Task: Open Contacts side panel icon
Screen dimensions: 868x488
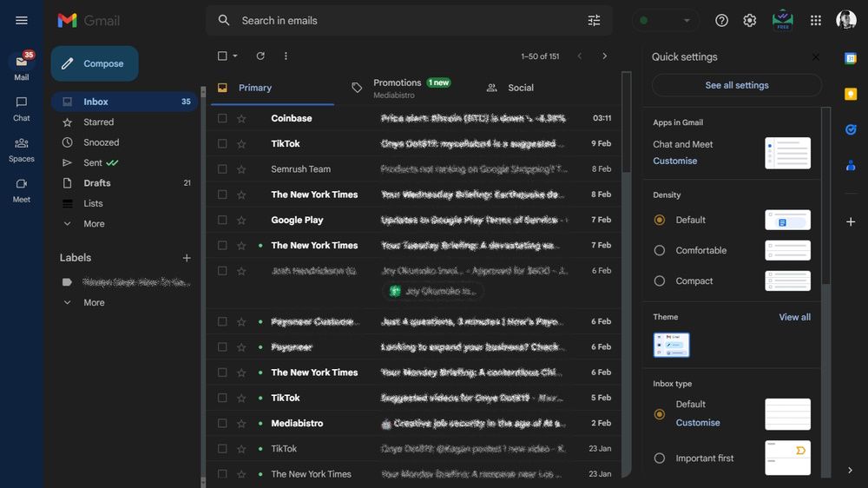Action: (851, 165)
